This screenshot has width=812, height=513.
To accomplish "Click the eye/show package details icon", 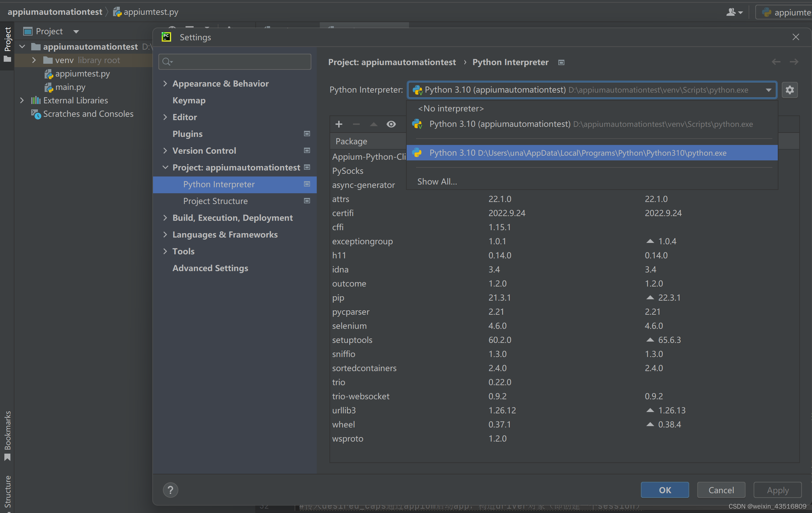I will (x=390, y=124).
